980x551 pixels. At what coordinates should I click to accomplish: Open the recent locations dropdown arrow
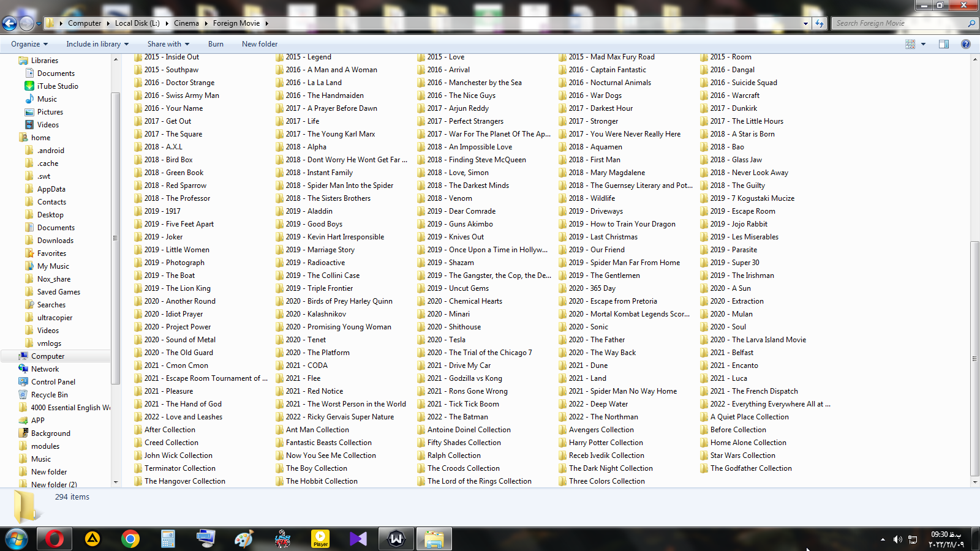point(39,24)
